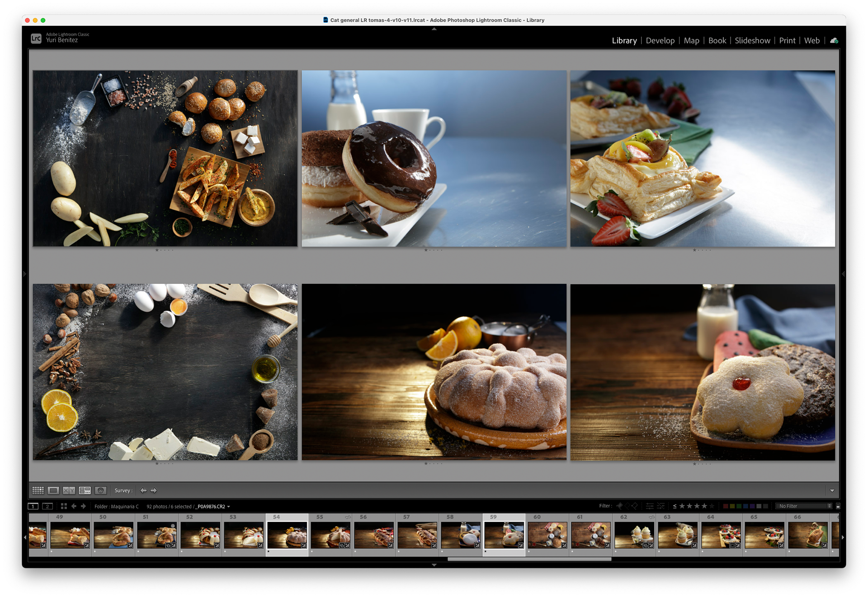Switch to Loupe view
The height and width of the screenshot is (597, 868).
click(53, 490)
